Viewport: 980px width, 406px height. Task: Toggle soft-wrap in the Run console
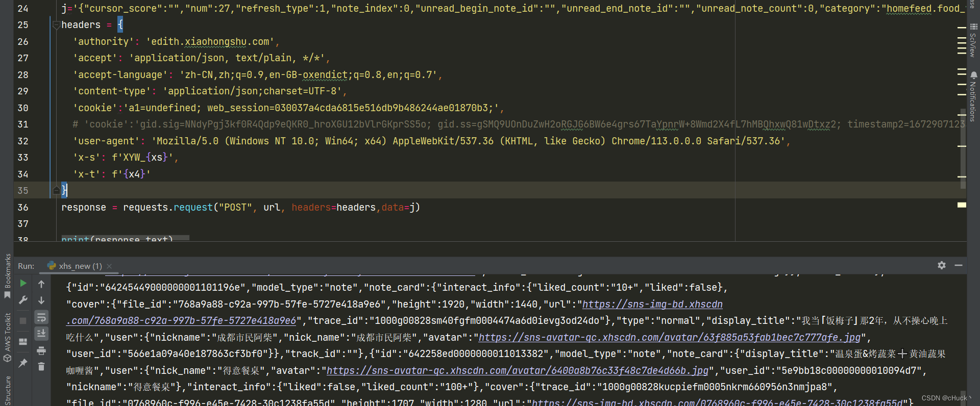coord(41,317)
